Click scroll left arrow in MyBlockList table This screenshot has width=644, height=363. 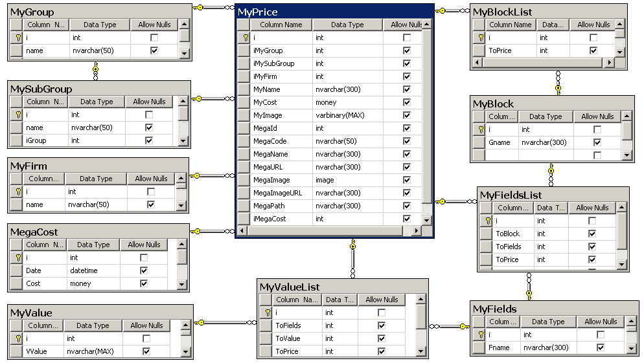click(x=477, y=63)
